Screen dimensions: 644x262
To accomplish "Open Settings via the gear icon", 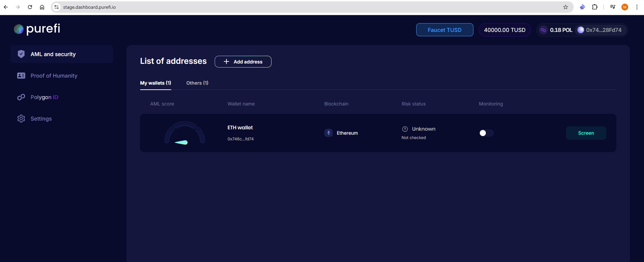I will click(21, 119).
